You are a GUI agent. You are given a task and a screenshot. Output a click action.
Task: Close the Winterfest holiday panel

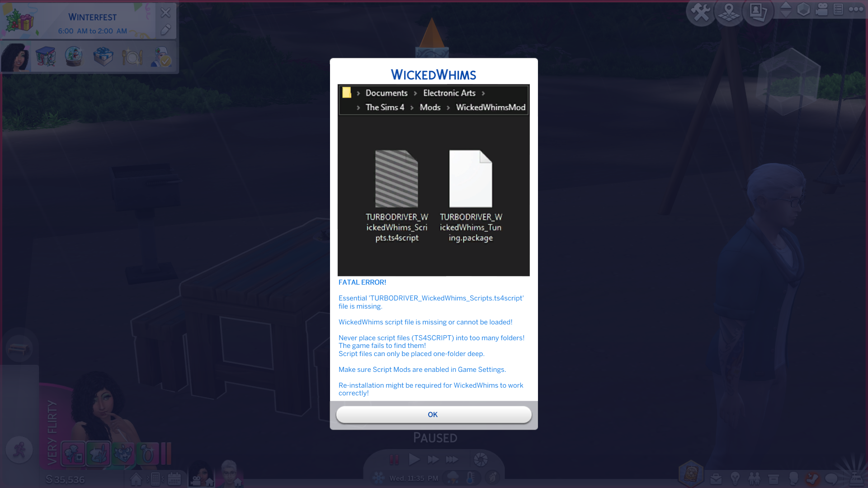pos(165,13)
